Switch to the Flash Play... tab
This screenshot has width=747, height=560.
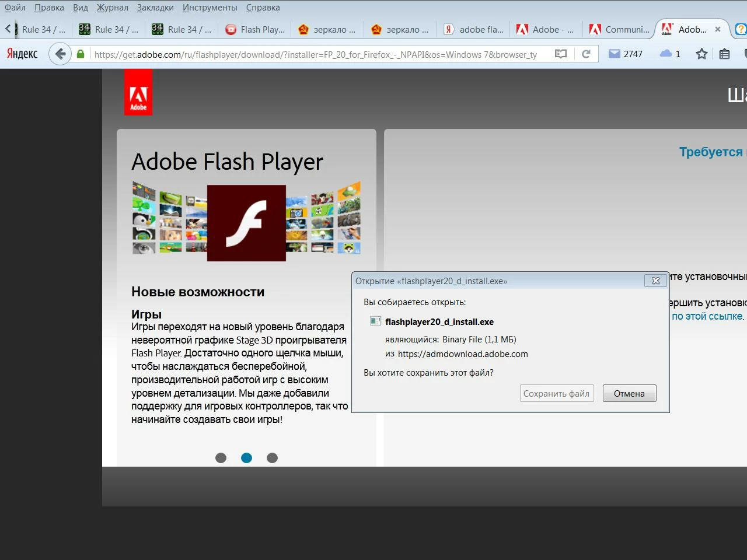click(255, 29)
